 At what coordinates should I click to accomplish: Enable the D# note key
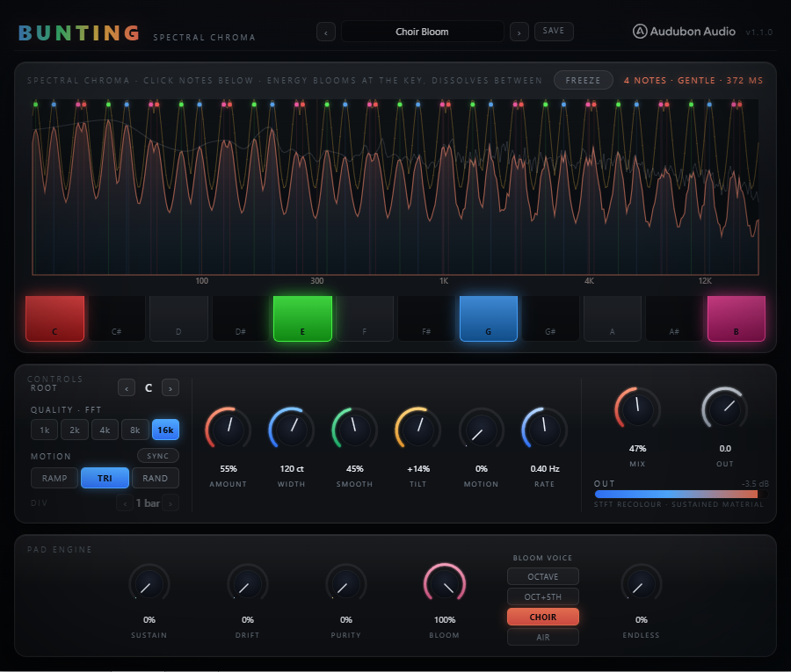click(241, 319)
